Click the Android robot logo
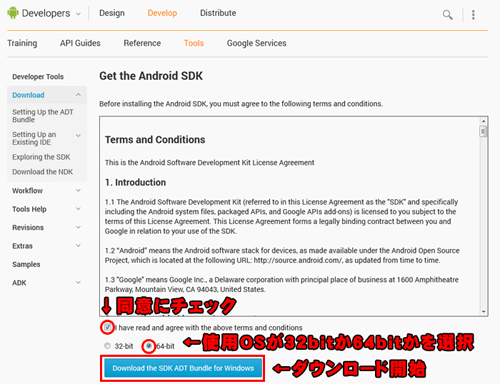This screenshot has width=500, height=384. (x=13, y=13)
